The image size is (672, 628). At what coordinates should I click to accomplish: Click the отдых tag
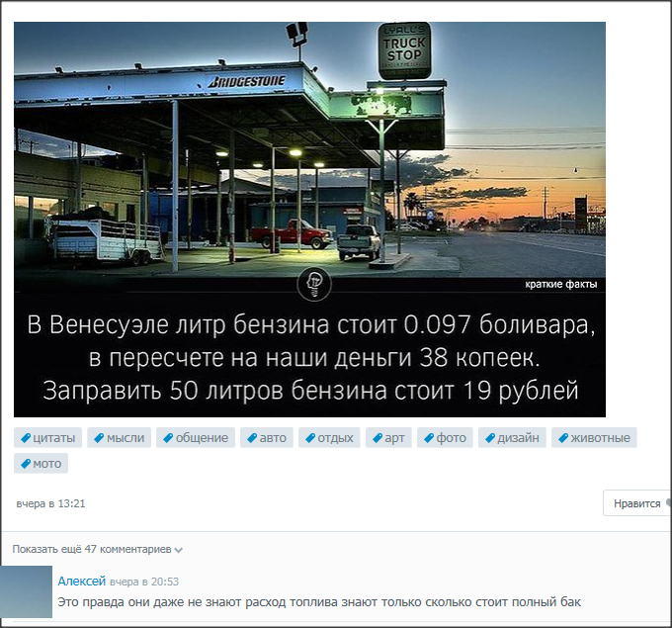click(x=329, y=438)
